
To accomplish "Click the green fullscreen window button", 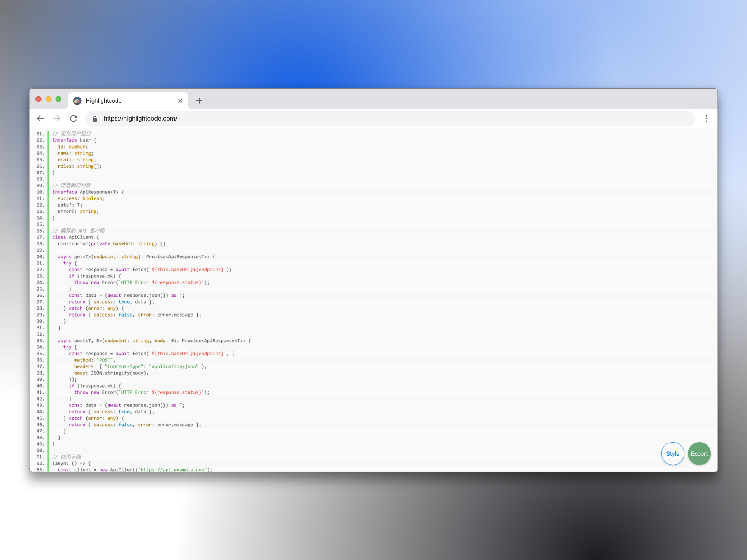I will coord(58,100).
